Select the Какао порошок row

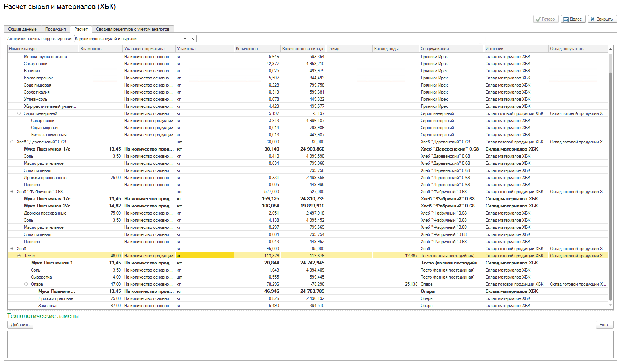tap(307, 78)
